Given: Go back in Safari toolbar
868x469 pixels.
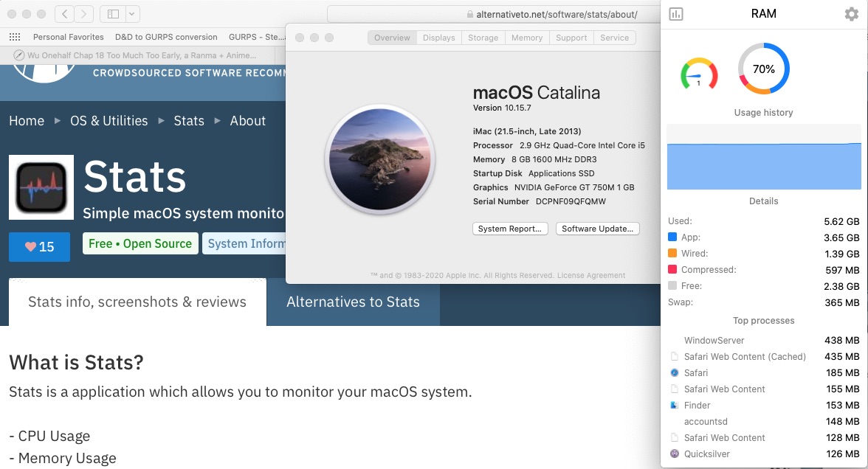Looking at the screenshot, I should pos(65,14).
